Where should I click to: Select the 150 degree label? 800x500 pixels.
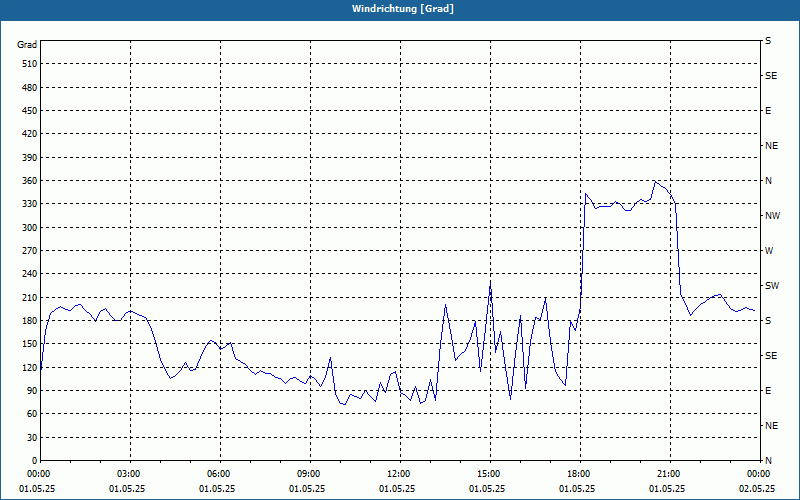(x=29, y=344)
